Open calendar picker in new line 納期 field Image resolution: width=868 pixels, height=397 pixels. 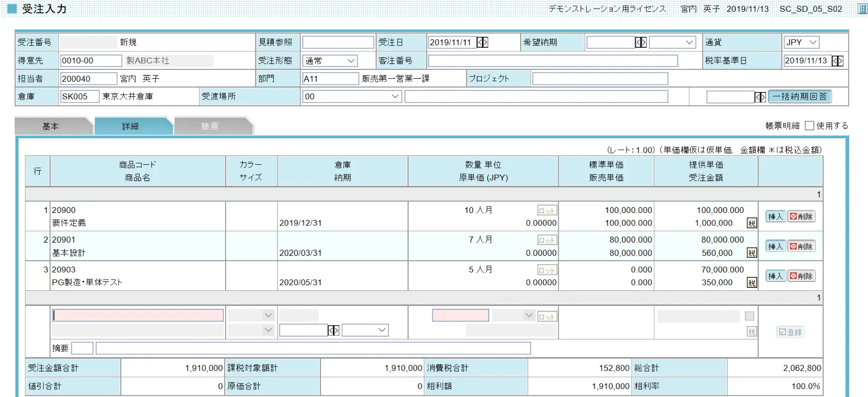[333, 330]
